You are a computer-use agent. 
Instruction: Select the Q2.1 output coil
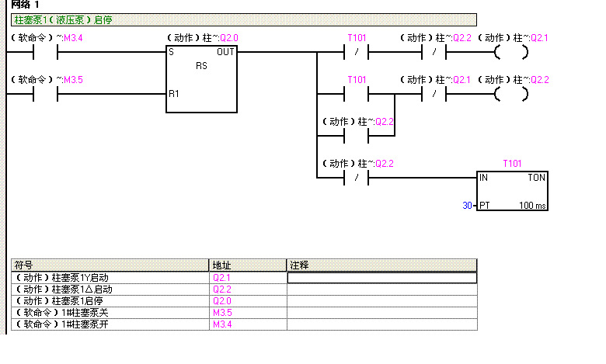[x=510, y=53]
